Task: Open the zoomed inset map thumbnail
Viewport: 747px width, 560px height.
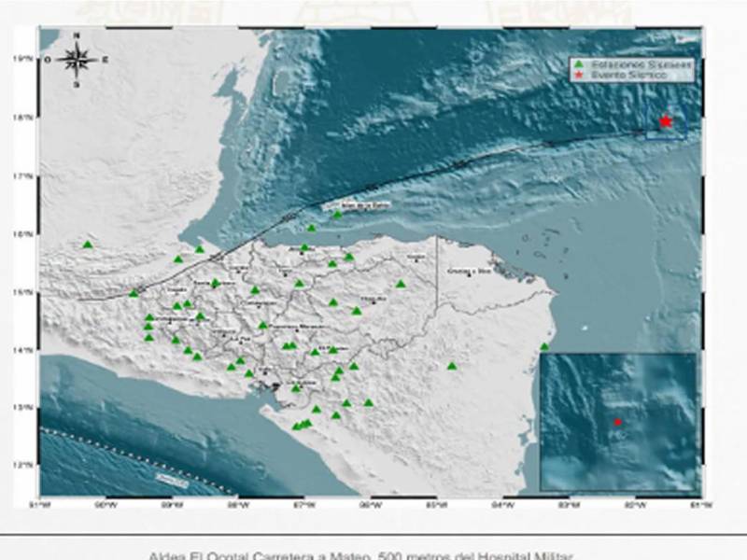Action: (618, 422)
